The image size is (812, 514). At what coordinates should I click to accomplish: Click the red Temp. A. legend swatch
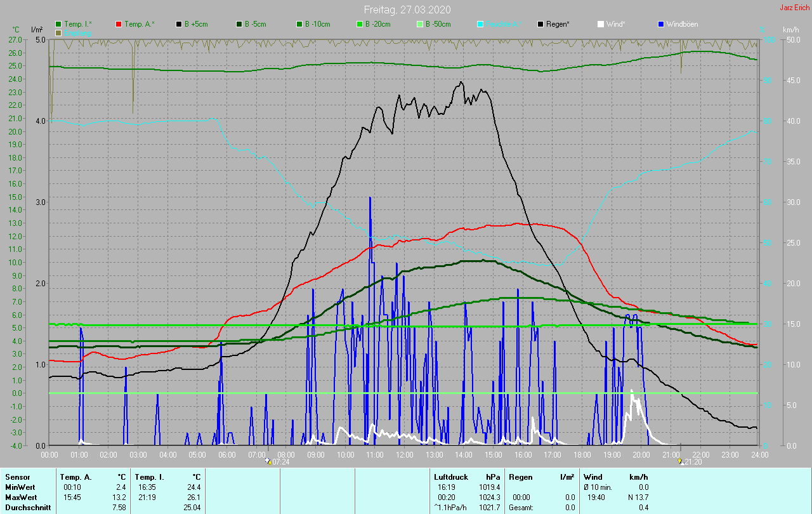pyautogui.click(x=119, y=24)
